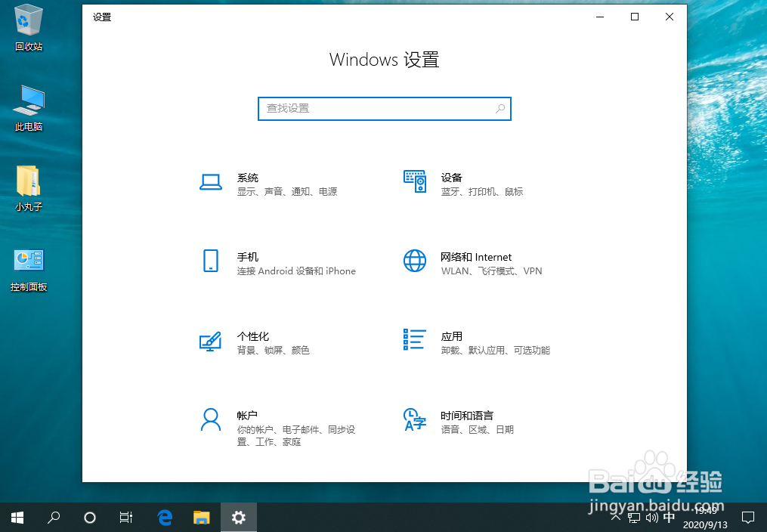
Task: Click WLAN、飞行模式、VPN text
Action: (492, 271)
